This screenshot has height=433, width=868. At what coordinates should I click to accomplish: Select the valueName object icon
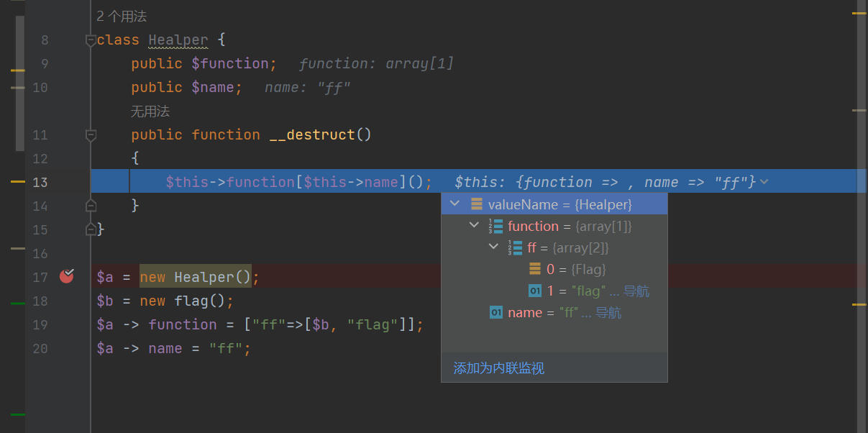tap(477, 204)
